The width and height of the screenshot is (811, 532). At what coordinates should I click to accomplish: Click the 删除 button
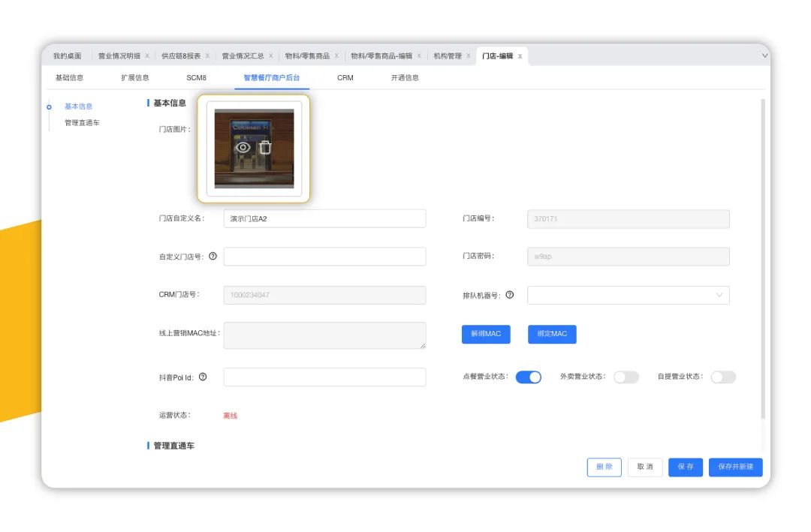pos(604,467)
